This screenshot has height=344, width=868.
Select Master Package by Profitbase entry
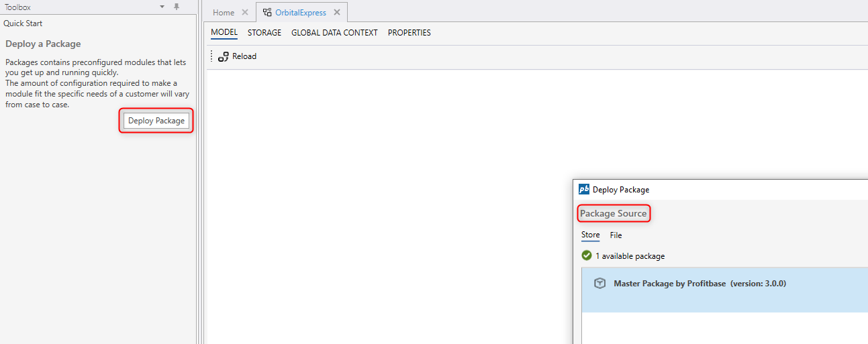(700, 284)
